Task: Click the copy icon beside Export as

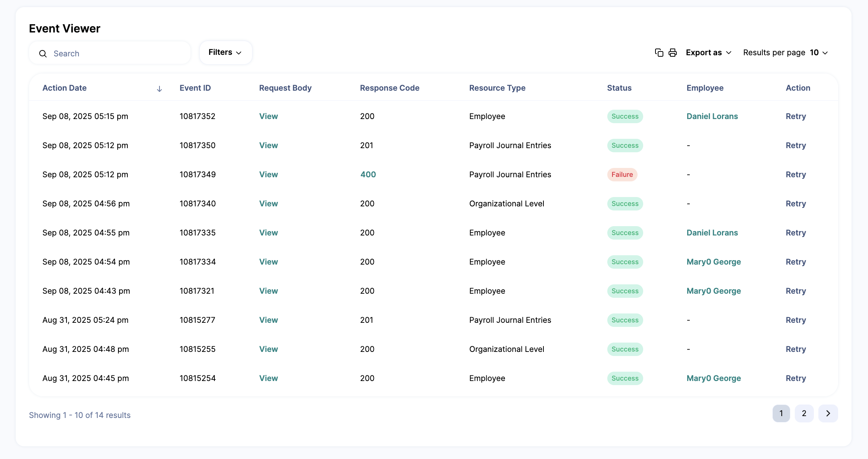Action: coord(659,53)
